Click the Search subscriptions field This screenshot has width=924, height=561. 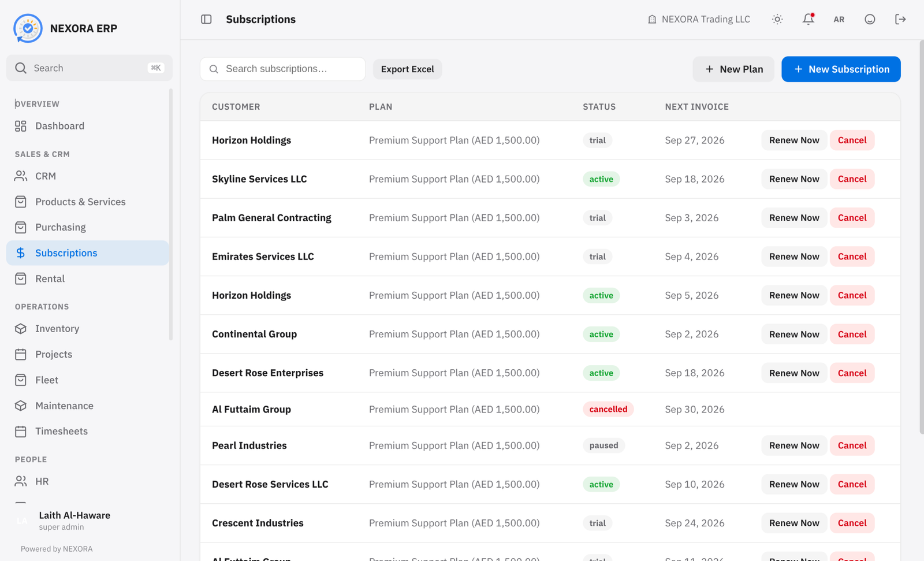[282, 69]
